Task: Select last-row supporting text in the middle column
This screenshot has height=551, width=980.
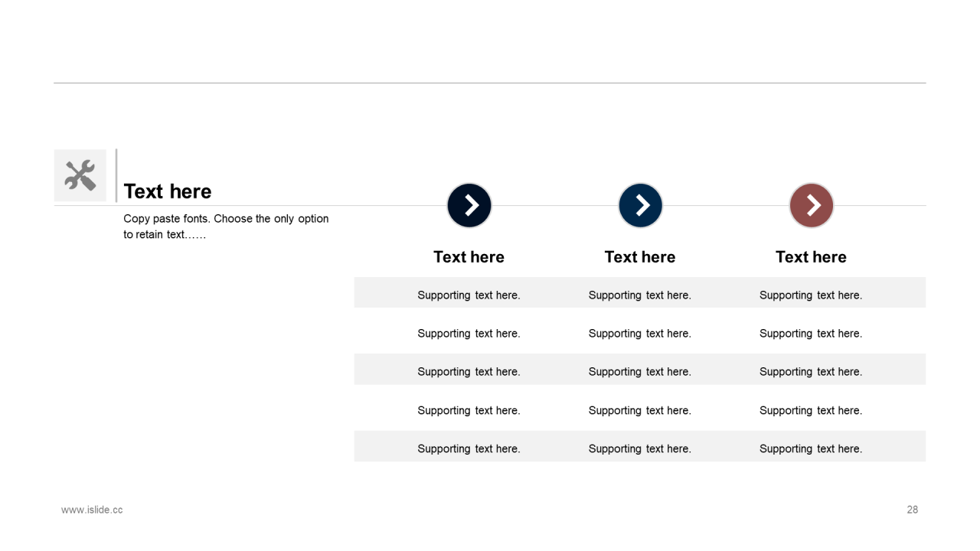Action: (640, 449)
